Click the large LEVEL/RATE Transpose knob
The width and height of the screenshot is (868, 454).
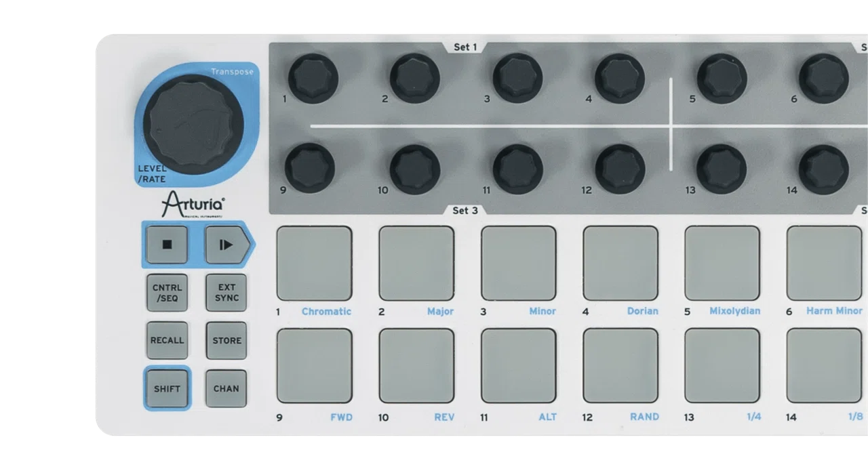click(193, 125)
